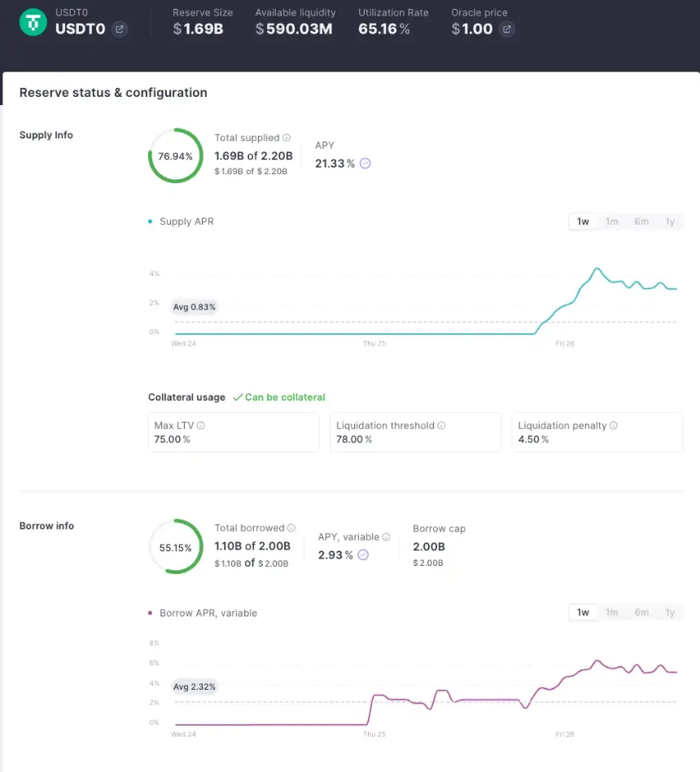The width and height of the screenshot is (700, 772).
Task: Click the 76.94% supply progress ring
Action: (175, 156)
